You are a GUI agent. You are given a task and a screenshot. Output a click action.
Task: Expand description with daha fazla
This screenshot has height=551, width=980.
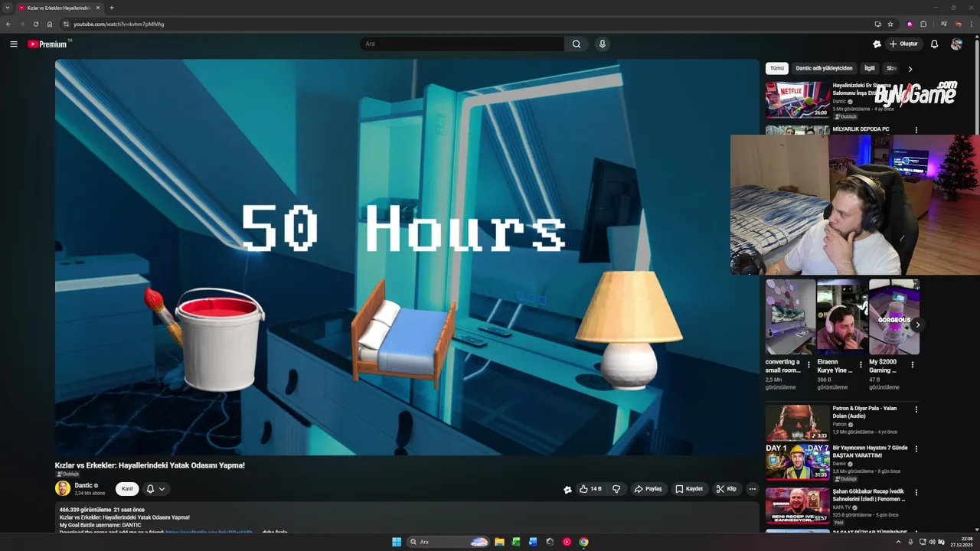tap(275, 531)
